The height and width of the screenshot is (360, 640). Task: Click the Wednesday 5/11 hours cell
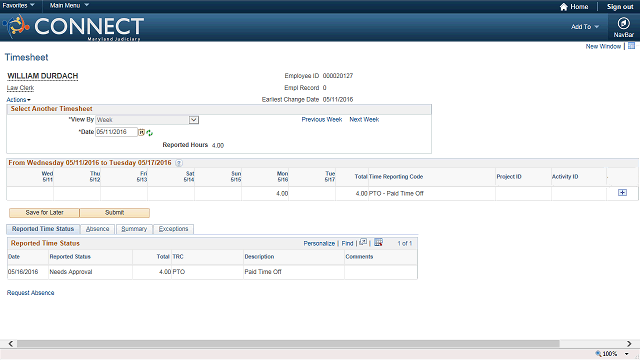(x=30, y=193)
